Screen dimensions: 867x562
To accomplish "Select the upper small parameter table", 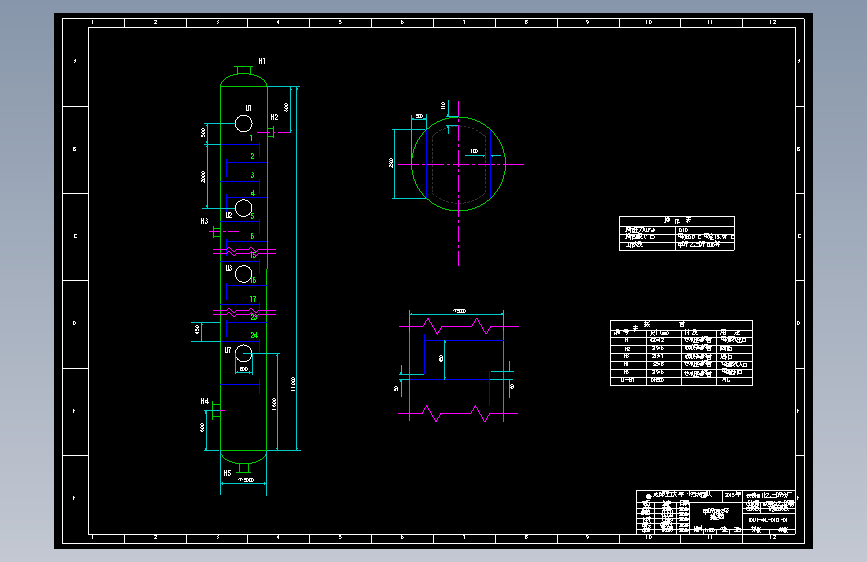I will (x=677, y=233).
